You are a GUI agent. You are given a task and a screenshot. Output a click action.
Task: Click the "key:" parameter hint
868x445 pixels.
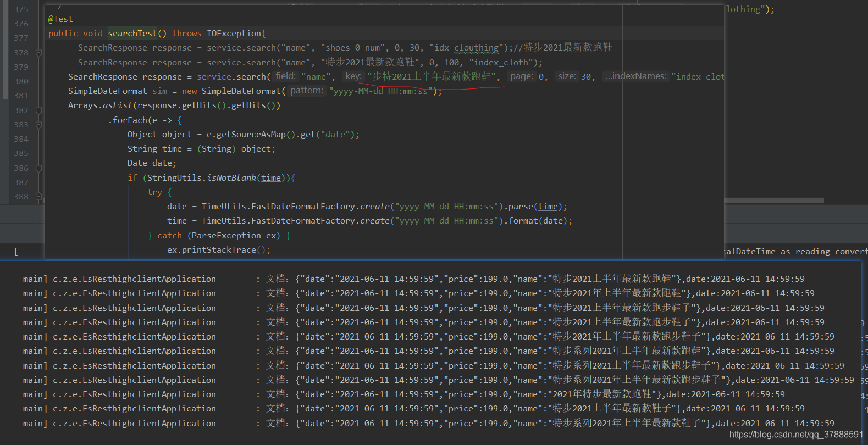click(353, 76)
